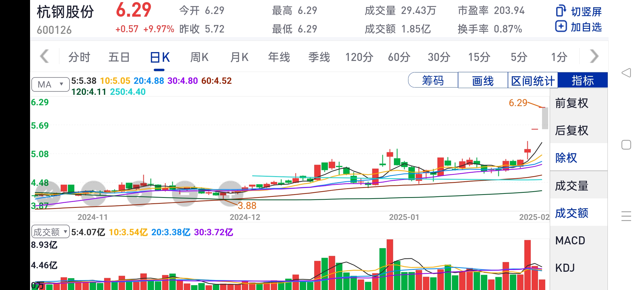
Task: Open the 筹码 chip distribution button
Action: point(433,80)
